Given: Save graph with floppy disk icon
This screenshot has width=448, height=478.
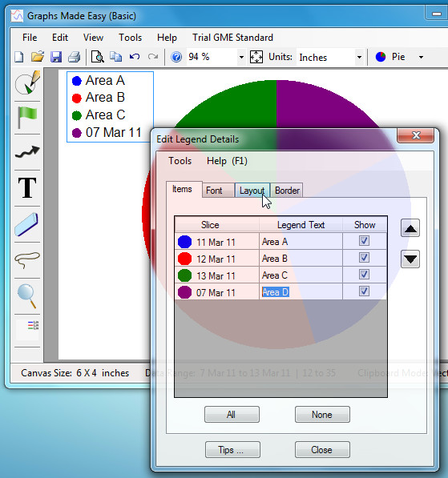Looking at the screenshot, I should 56,57.
